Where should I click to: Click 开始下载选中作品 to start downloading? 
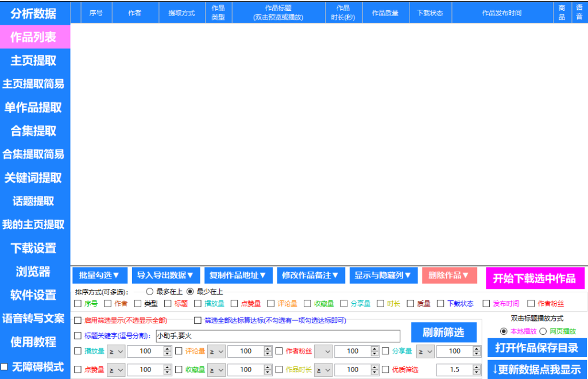[535, 279]
